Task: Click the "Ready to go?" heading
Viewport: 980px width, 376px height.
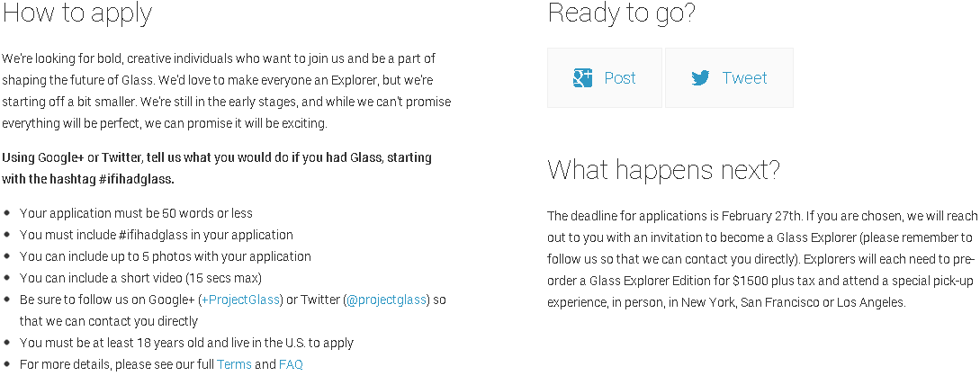Action: (x=621, y=13)
